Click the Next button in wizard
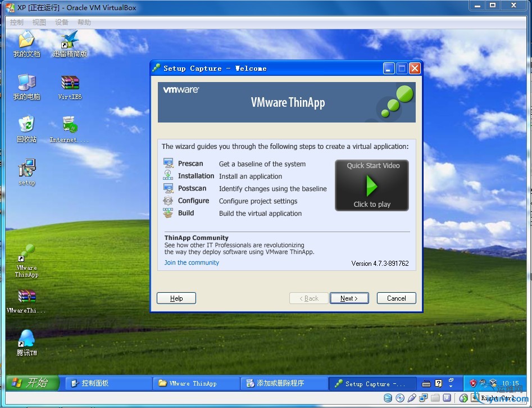The width and height of the screenshot is (532, 408). (349, 298)
